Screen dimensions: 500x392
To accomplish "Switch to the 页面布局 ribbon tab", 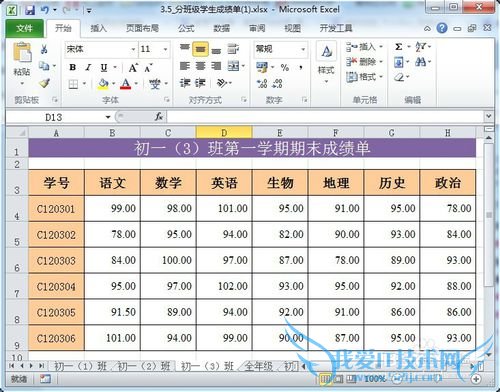I will tap(142, 28).
